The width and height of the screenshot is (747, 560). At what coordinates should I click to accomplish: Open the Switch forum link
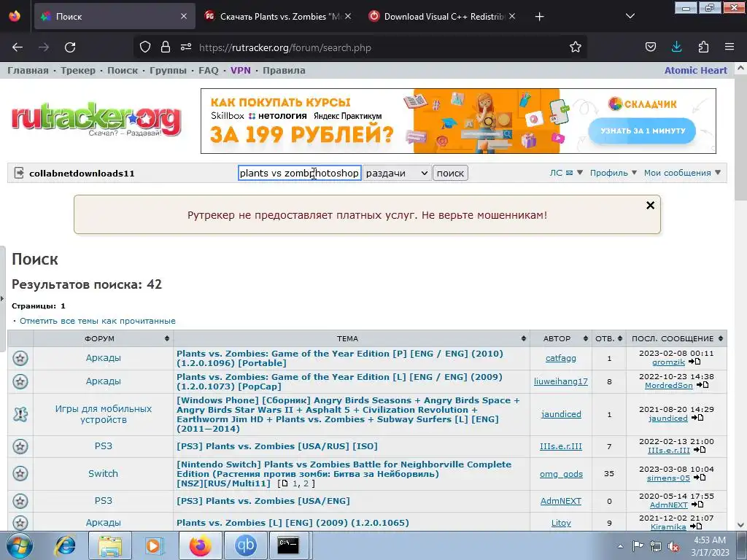[103, 473]
